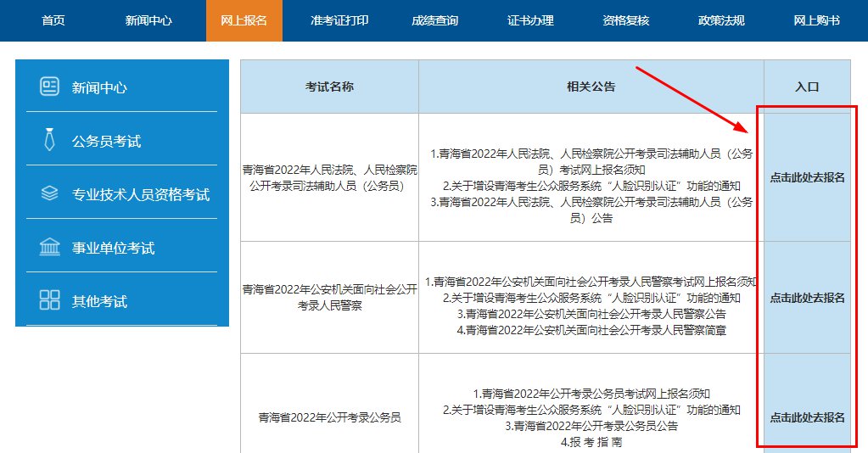868x453 pixels.
Task: Click the grid icon beside 其他考试
Action: pyautogui.click(x=50, y=300)
